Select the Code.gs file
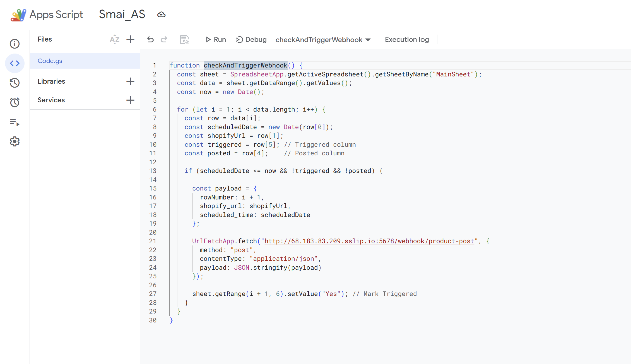631x364 pixels. (50, 61)
